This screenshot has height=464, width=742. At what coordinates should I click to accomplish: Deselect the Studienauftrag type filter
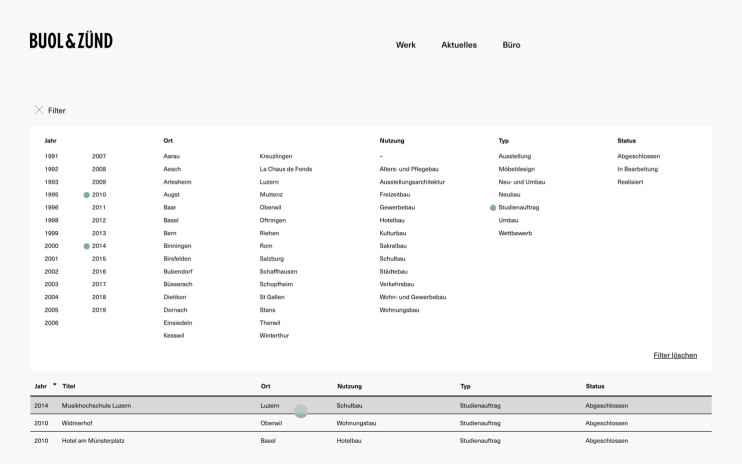(518, 208)
